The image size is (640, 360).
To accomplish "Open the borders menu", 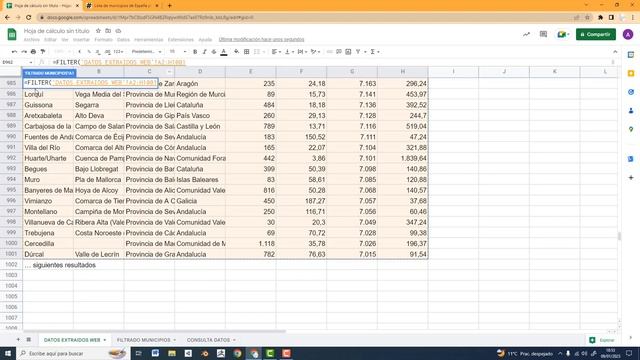I will tap(247, 52).
